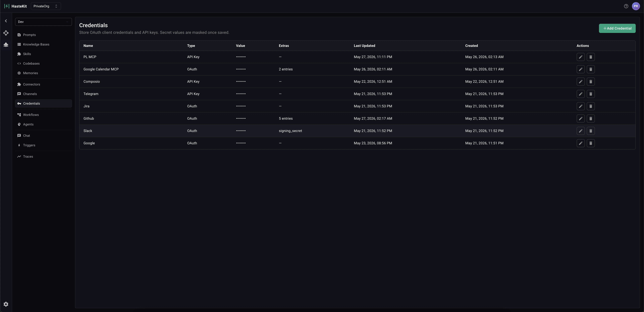Image resolution: width=644 pixels, height=312 pixels.
Task: Click the Type column header
Action: (191, 46)
